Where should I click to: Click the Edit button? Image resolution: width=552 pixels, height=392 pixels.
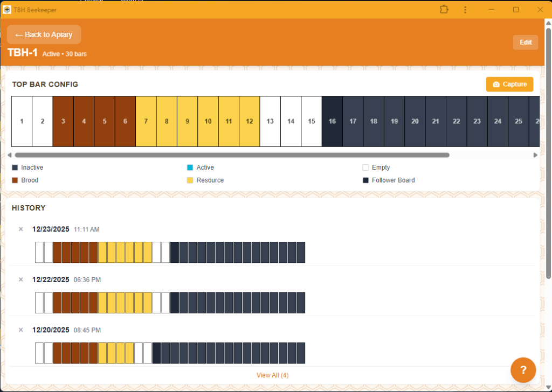click(x=525, y=42)
